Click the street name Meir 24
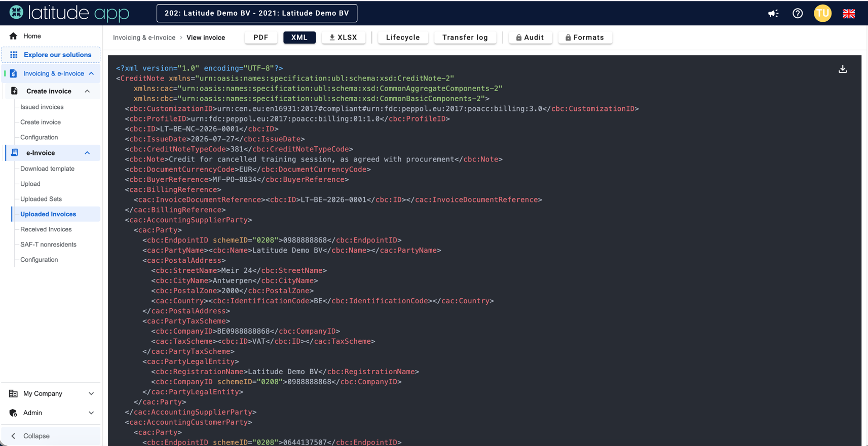The height and width of the screenshot is (446, 868). coord(237,271)
